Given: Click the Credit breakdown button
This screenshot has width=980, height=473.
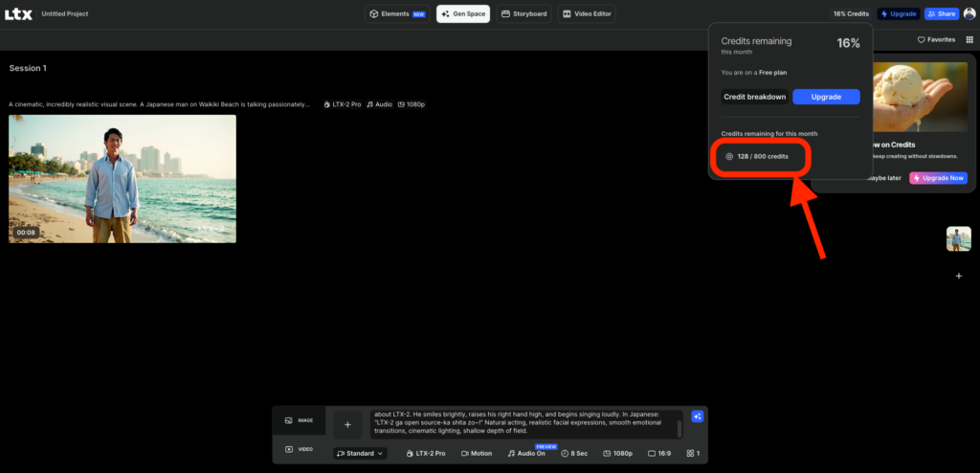Looking at the screenshot, I should 754,97.
